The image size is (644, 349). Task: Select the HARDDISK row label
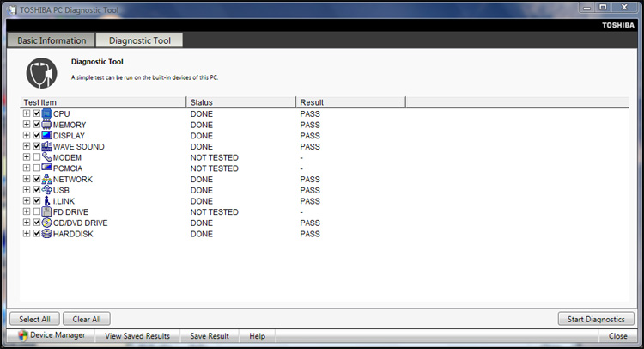click(73, 234)
